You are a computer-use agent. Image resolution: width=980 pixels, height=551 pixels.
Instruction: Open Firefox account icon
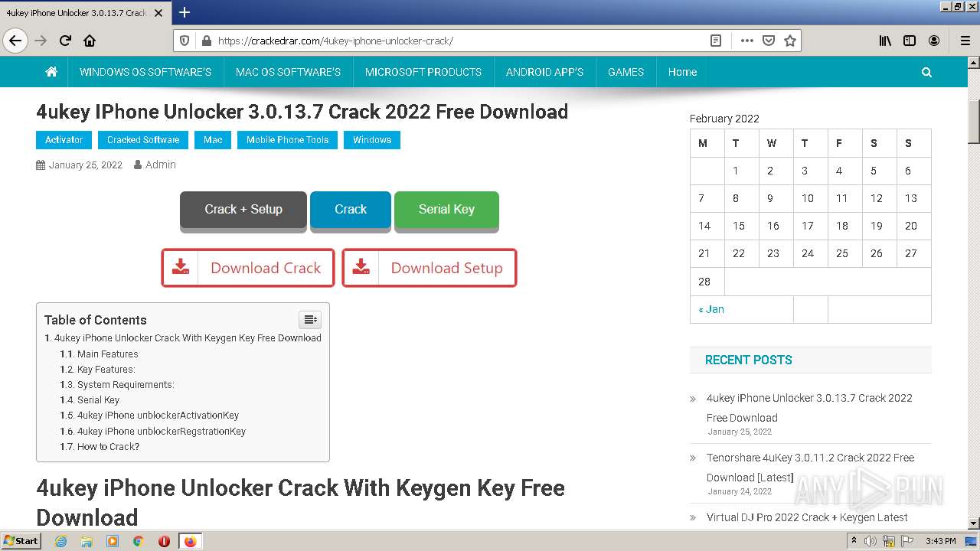tap(934, 41)
